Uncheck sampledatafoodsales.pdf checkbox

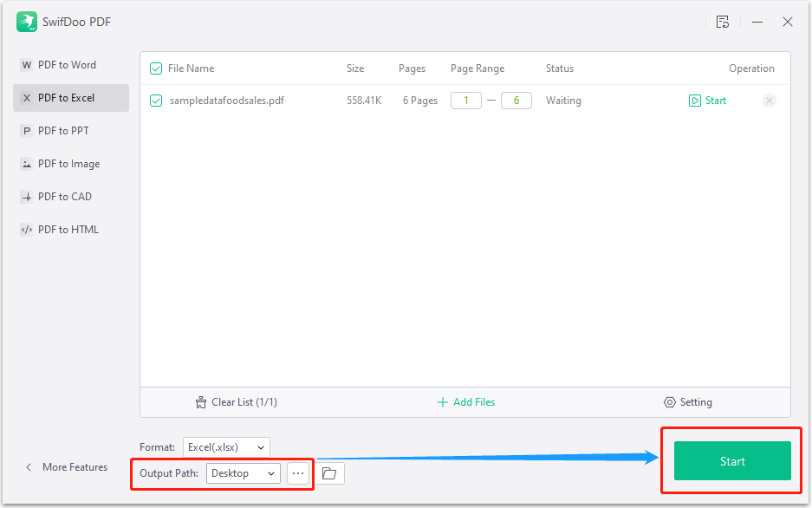coord(156,101)
